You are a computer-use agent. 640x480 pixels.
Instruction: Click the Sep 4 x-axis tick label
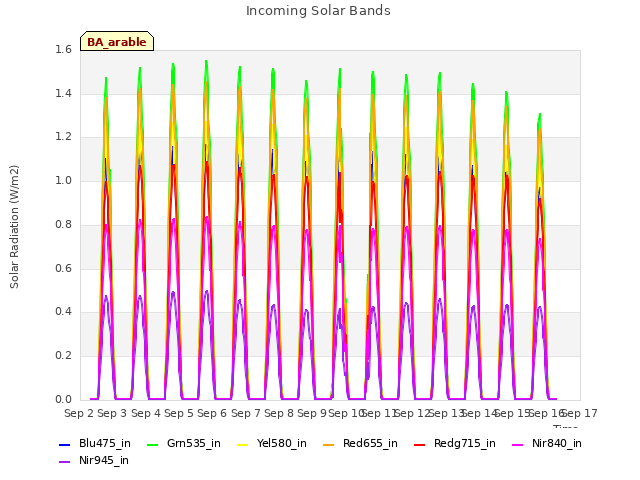(146, 413)
